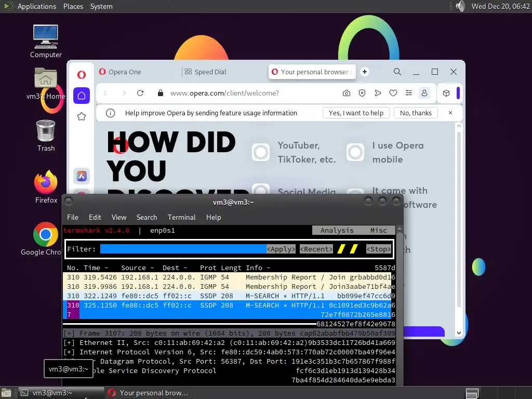Open tab search magnifier in Opera

[397, 72]
